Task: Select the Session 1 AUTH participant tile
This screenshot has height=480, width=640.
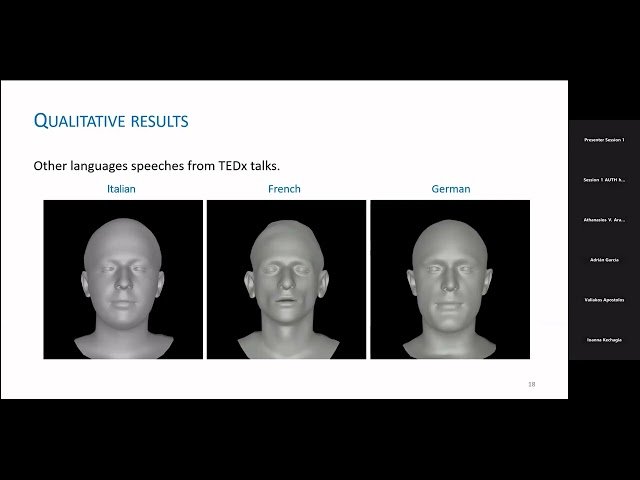Action: (604, 180)
